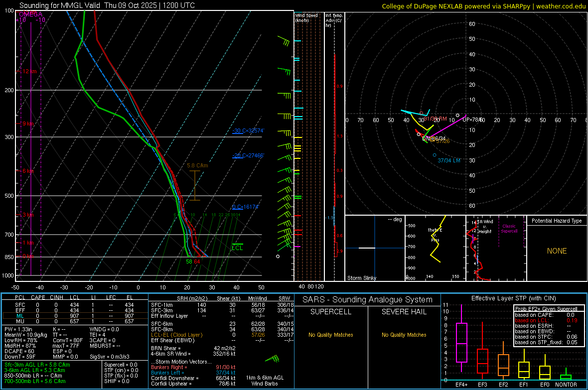
Task: Click the ConvT = 80F value
Action: tap(68, 341)
